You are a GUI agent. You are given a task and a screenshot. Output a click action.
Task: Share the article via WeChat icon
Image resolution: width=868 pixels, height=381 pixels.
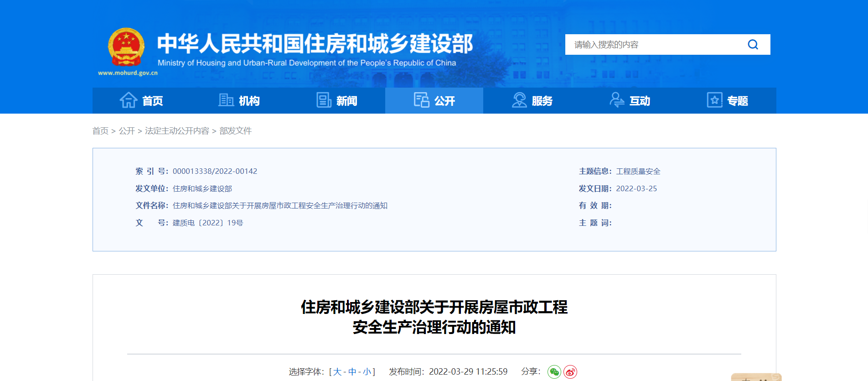pos(554,372)
